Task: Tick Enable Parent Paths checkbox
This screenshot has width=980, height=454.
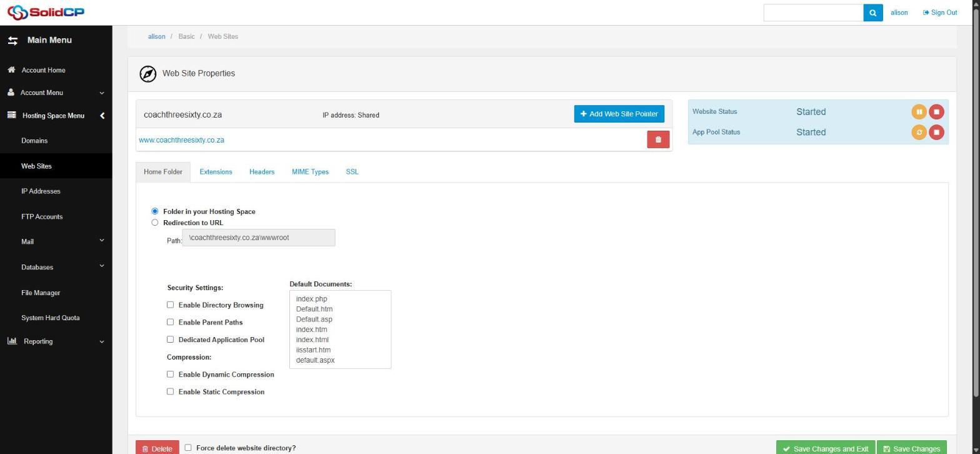Action: (x=170, y=322)
